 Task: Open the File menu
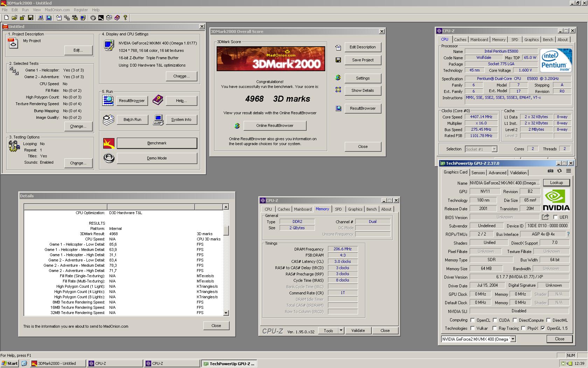point(5,10)
